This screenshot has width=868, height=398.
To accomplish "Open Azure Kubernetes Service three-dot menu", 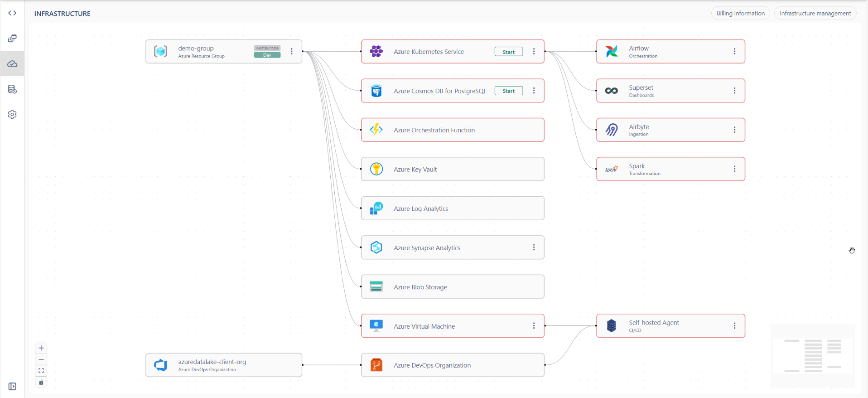I will [x=534, y=51].
